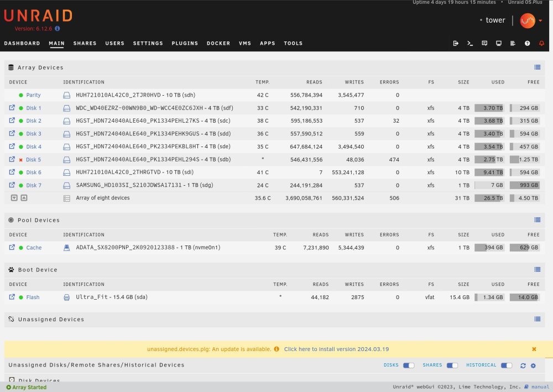Open the Parity device link
553x392 pixels.
coord(33,95)
